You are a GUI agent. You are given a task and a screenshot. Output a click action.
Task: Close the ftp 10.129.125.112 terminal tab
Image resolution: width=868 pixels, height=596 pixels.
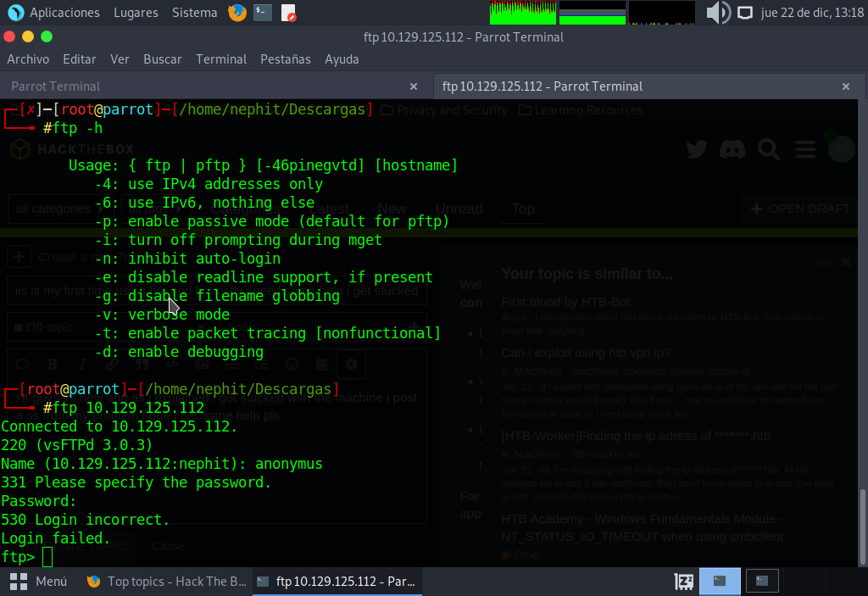click(846, 86)
